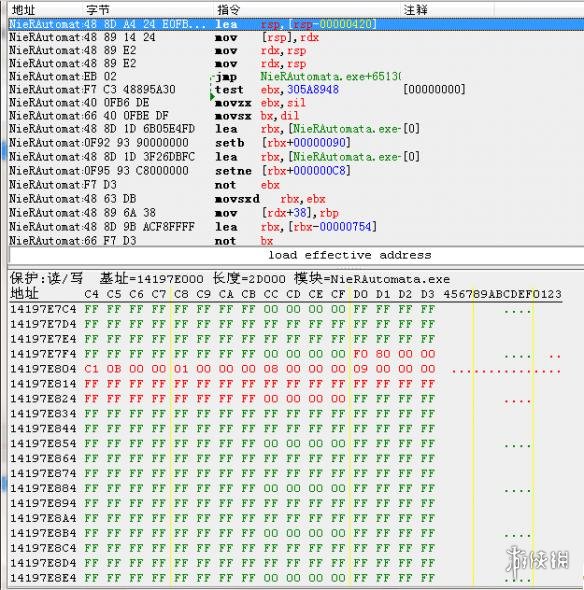Screen dimensions: 584x590
Task: Click the hex dump address 14197E7C4
Action: 43,309
